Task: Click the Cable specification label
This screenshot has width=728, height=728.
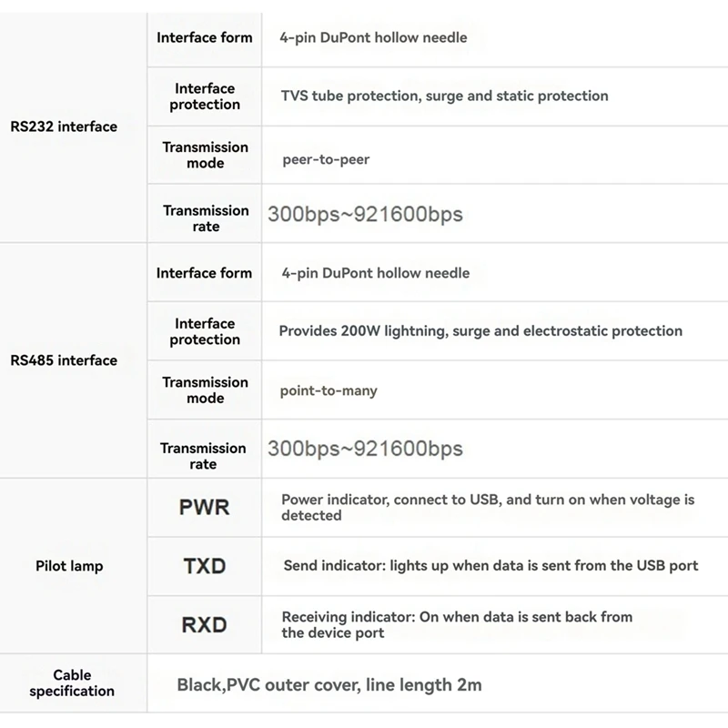Action: pyautogui.click(x=72, y=683)
